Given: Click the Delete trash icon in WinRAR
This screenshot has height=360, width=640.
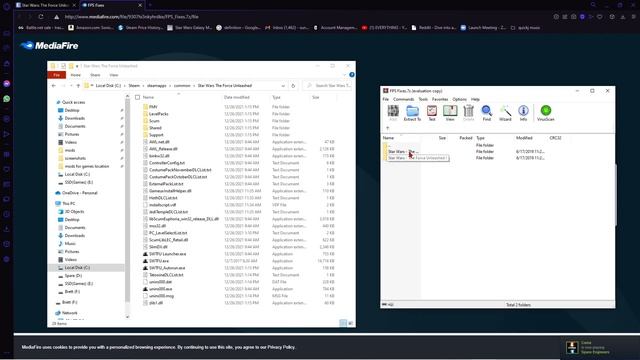Looking at the screenshot, I should pyautogui.click(x=469, y=113).
